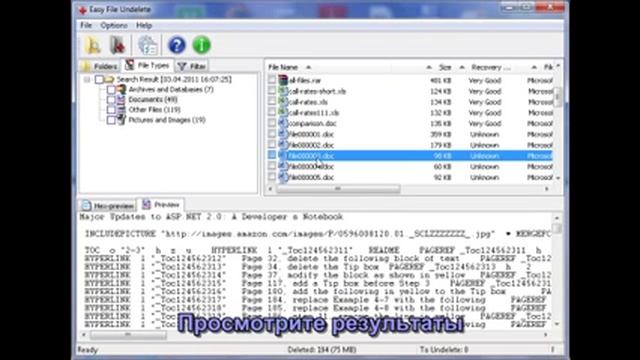Click the Documents category icon
The width and height of the screenshot is (640, 360).
[x=121, y=99]
